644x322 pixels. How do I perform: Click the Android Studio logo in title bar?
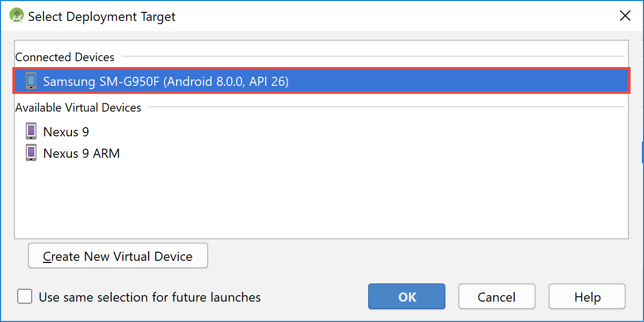[17, 16]
